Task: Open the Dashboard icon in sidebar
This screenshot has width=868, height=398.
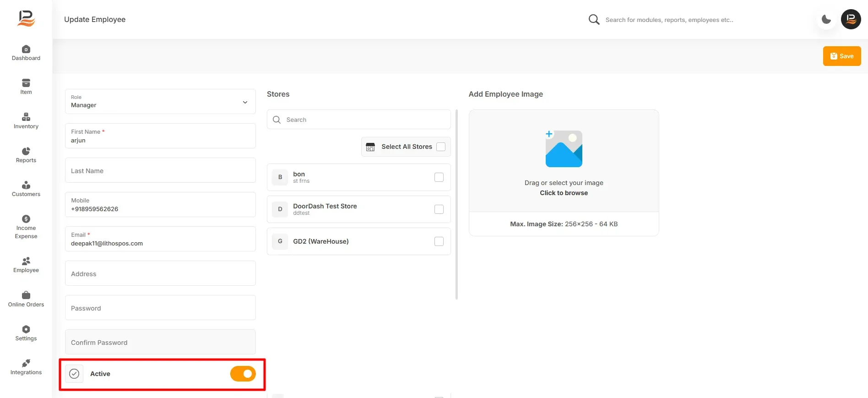Action: pyautogui.click(x=26, y=49)
